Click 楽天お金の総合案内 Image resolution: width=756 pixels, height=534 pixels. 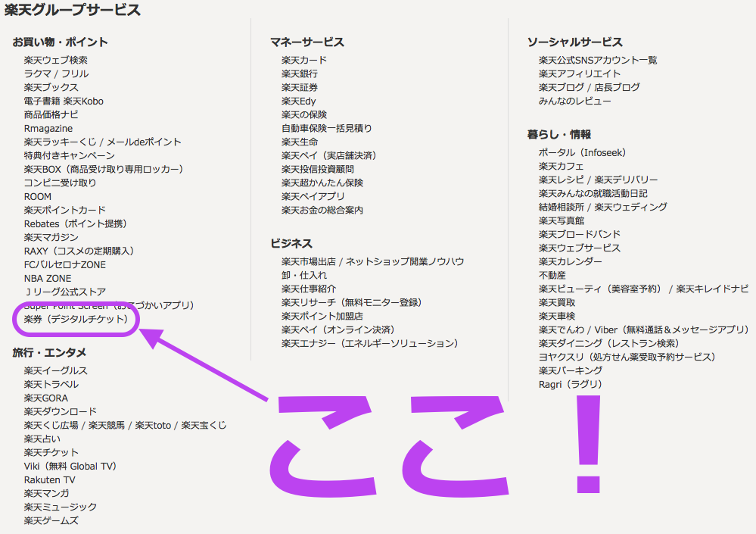coord(322,211)
